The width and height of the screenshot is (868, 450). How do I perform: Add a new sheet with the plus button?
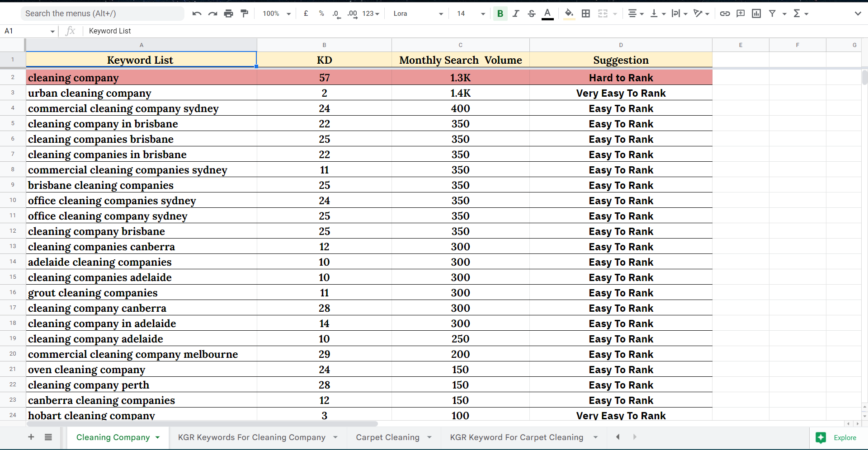click(x=31, y=437)
